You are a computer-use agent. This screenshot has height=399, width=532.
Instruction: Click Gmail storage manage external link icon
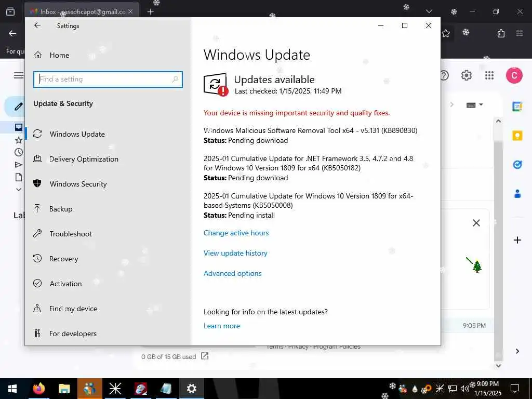coord(205,356)
